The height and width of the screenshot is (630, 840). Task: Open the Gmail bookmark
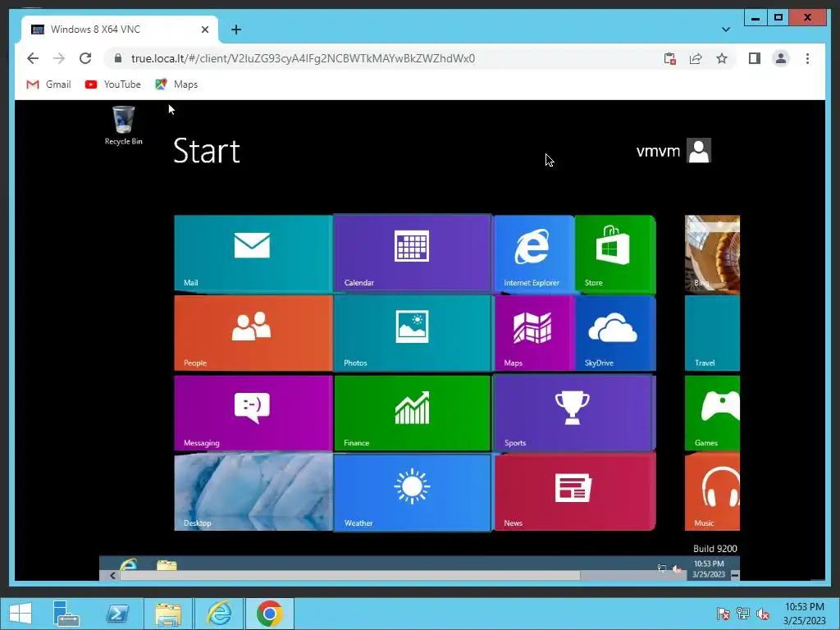(48, 84)
